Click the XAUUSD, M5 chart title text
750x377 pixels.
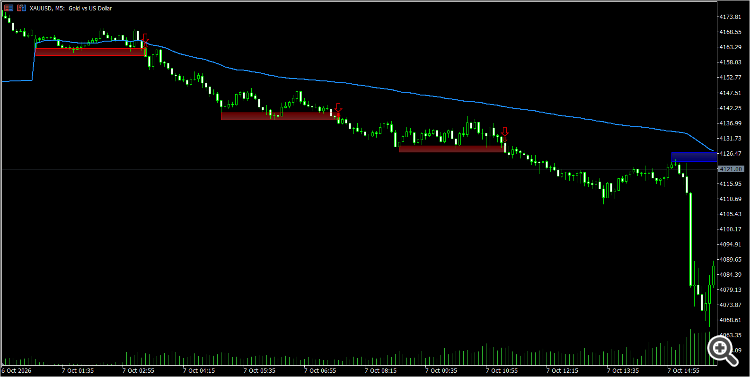point(70,8)
